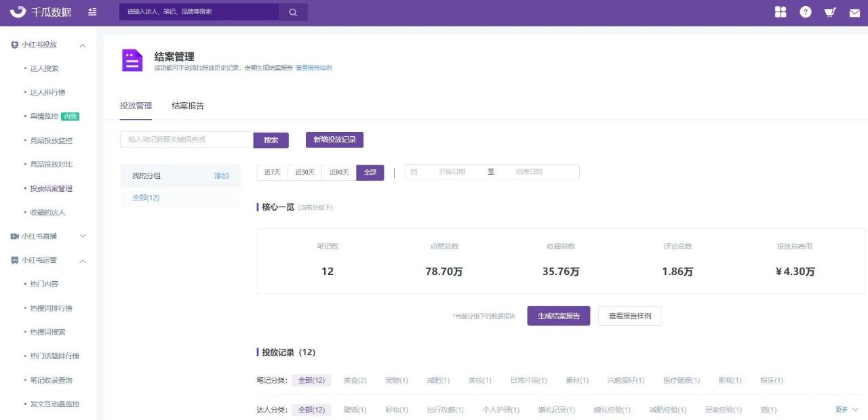This screenshot has height=420, width=868.
Task: Click 新增投放记录 button
Action: [x=334, y=140]
